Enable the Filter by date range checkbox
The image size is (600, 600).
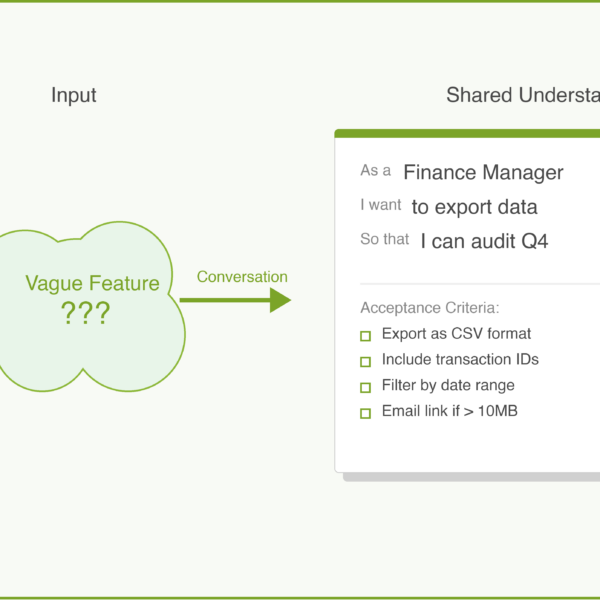(x=365, y=386)
